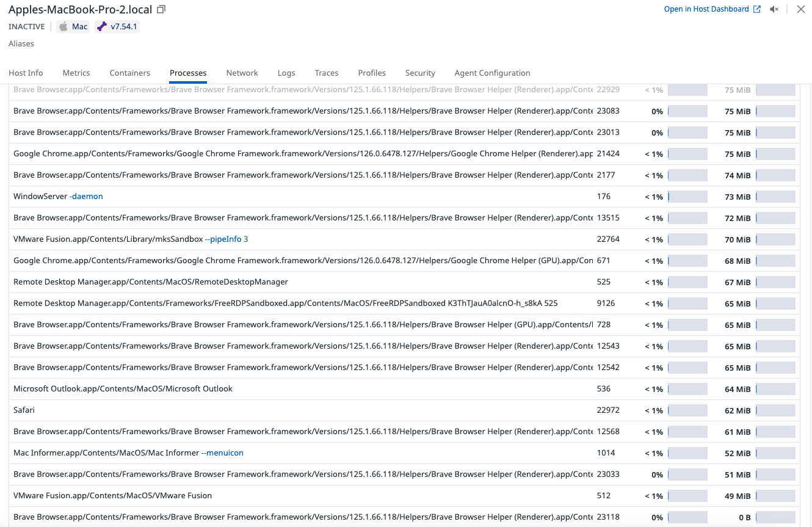Click the Aliases label
Image resolution: width=812 pixels, height=527 pixels.
pos(21,44)
